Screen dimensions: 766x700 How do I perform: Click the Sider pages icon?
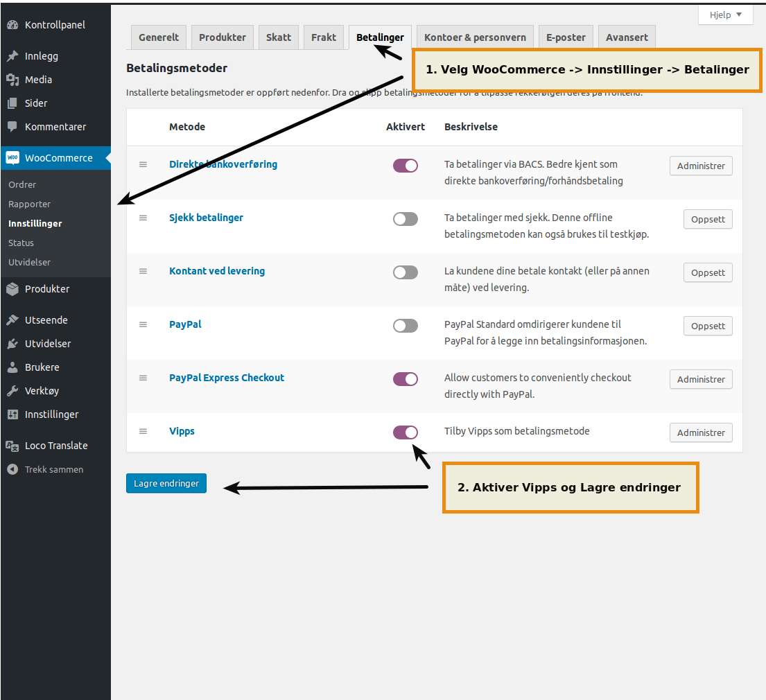click(12, 103)
